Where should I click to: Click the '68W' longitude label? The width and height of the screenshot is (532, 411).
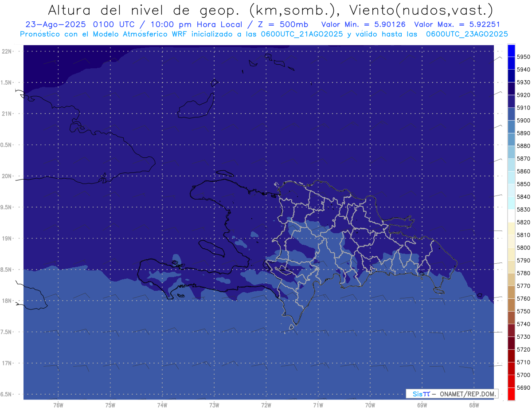click(x=474, y=405)
